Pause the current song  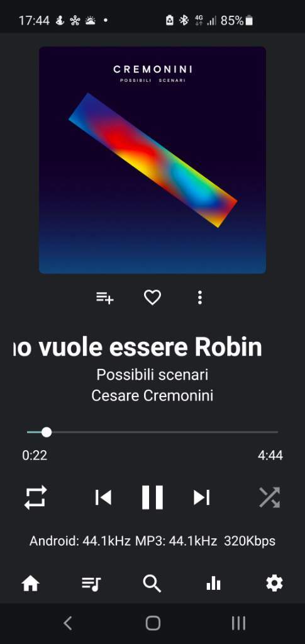pos(152,497)
